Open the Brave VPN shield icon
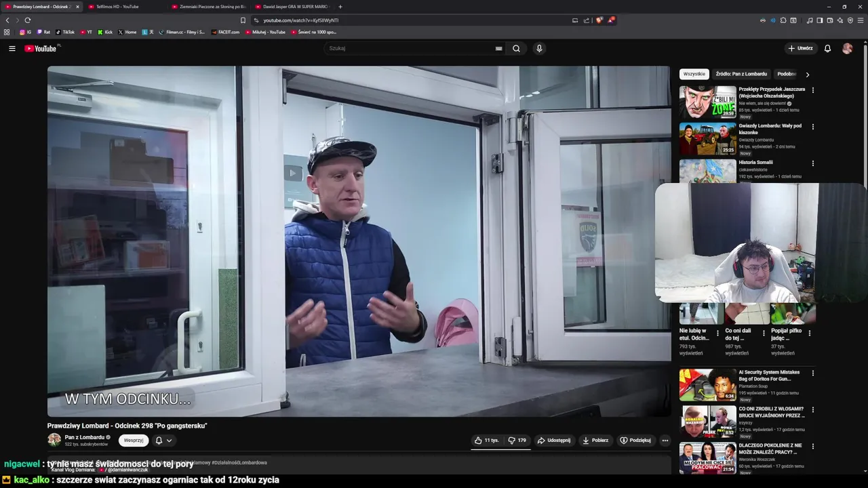 (850, 20)
